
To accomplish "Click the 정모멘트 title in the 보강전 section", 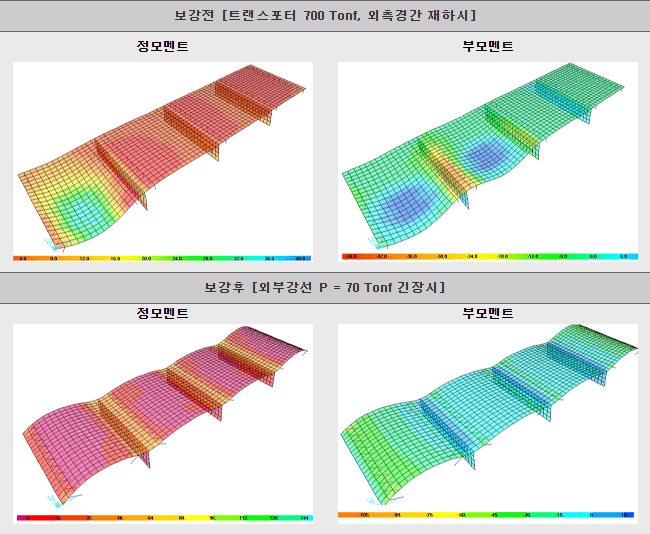I will tap(163, 47).
